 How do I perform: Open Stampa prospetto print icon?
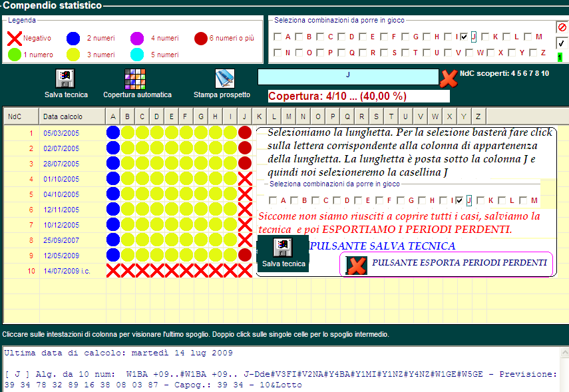coord(225,79)
